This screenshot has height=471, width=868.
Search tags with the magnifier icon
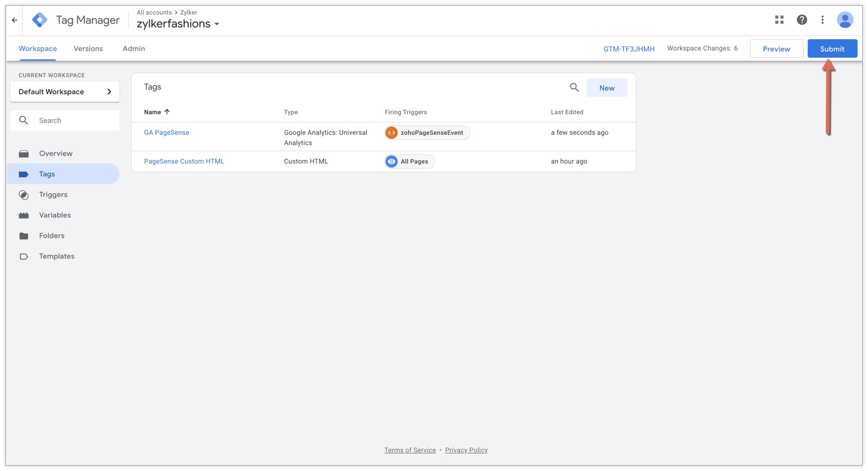pyautogui.click(x=574, y=87)
